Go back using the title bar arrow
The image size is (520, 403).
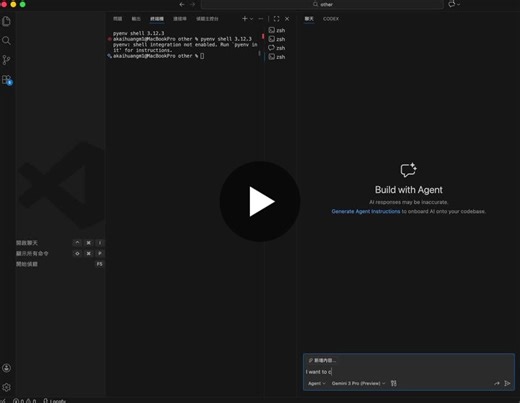tap(182, 4)
